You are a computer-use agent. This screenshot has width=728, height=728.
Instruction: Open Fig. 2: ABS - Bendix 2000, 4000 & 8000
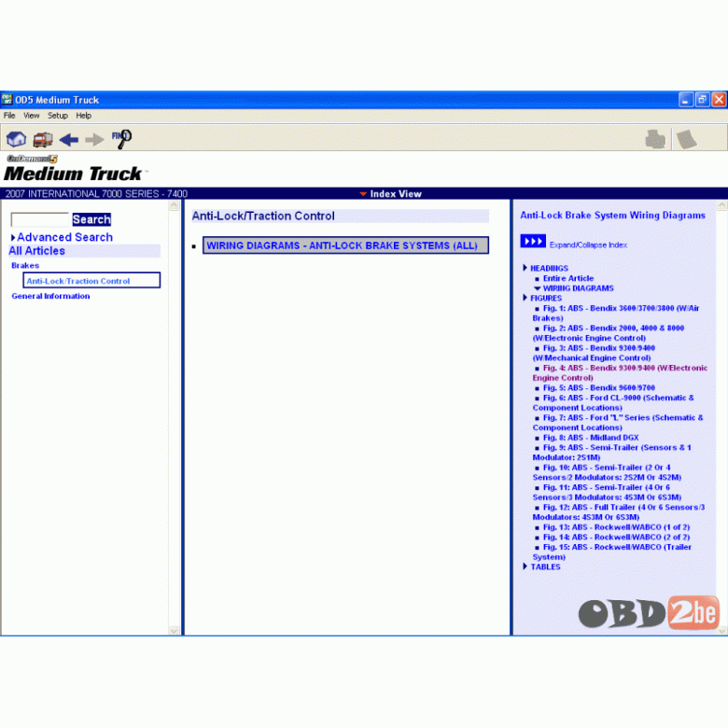click(609, 333)
